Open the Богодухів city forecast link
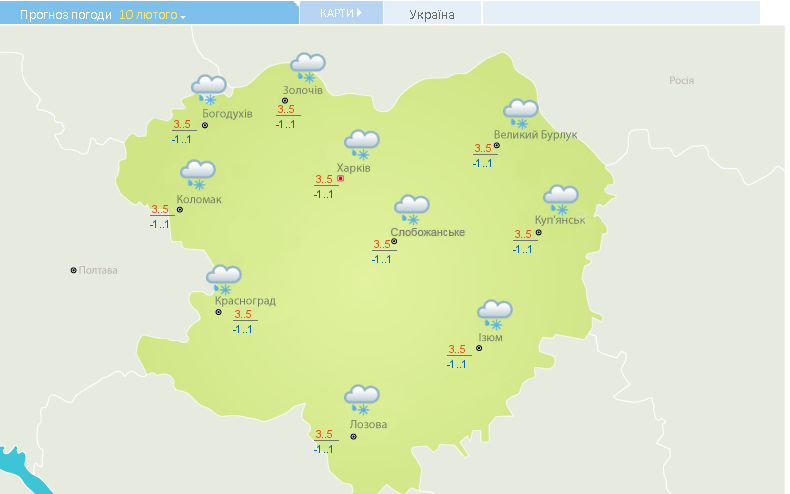 pos(227,113)
